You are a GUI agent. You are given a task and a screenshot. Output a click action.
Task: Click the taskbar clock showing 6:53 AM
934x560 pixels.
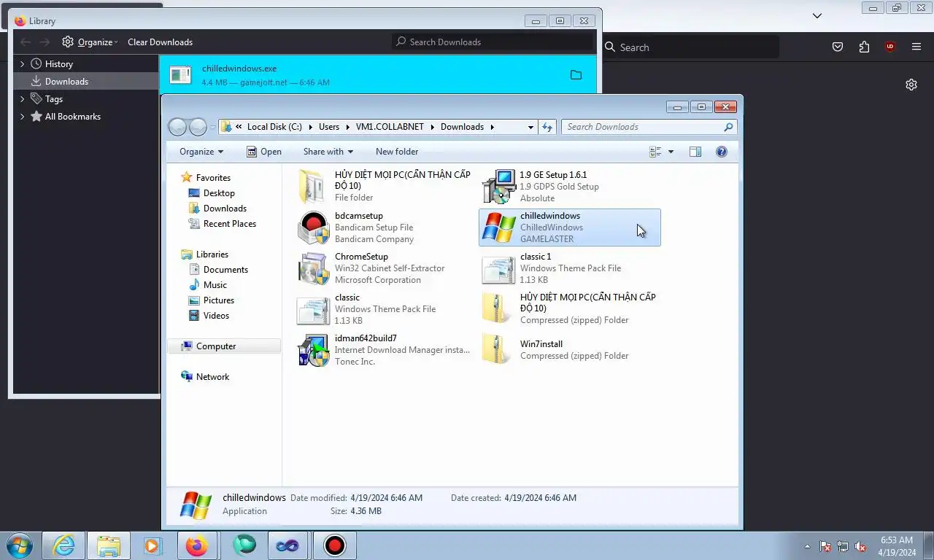pos(898,546)
